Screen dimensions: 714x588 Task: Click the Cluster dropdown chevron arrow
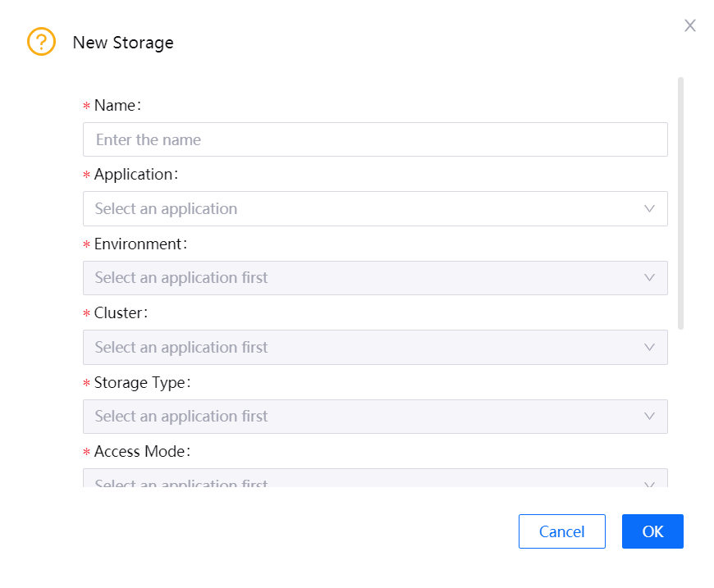click(649, 347)
